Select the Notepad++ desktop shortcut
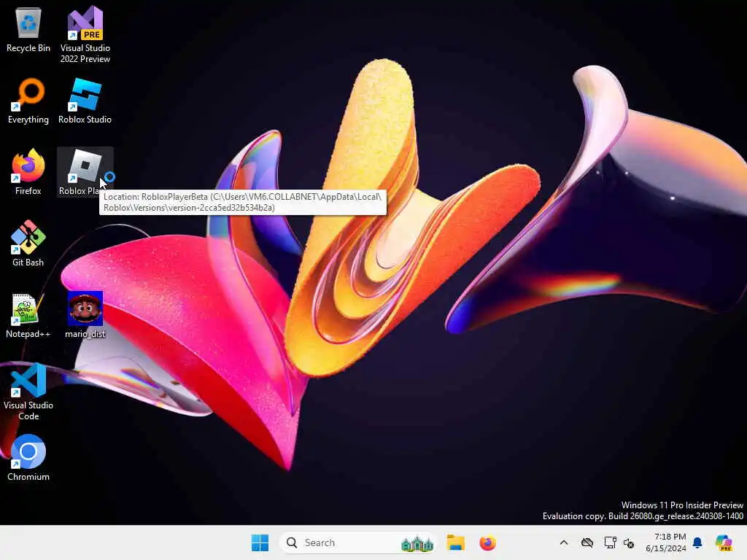The width and height of the screenshot is (747, 560). coord(28,315)
